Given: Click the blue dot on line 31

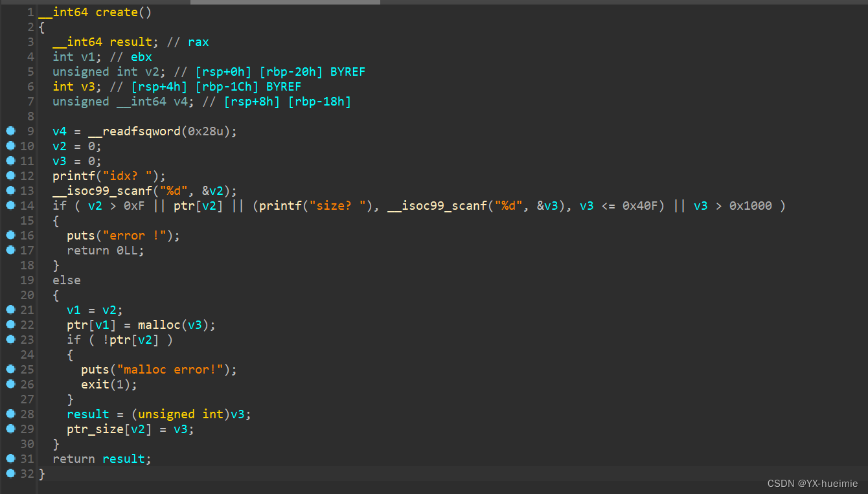Looking at the screenshot, I should click(x=10, y=458).
